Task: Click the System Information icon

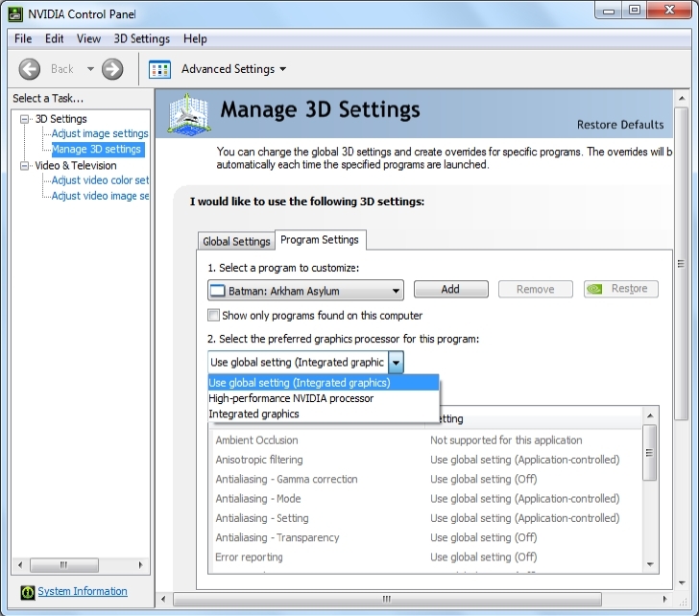Action: pyautogui.click(x=28, y=592)
